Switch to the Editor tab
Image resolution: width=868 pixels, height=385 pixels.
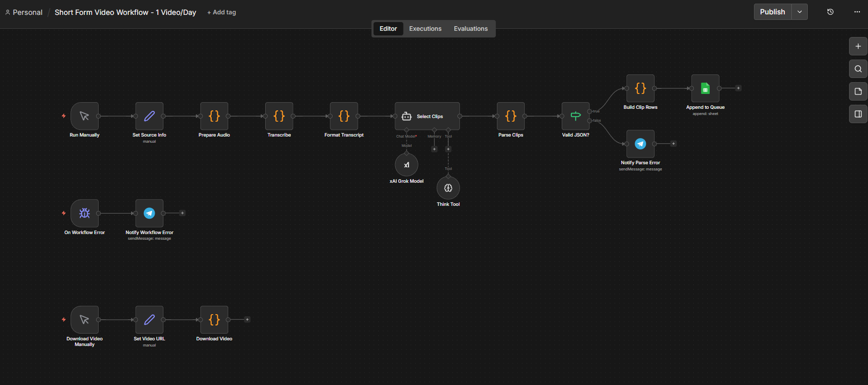(388, 29)
